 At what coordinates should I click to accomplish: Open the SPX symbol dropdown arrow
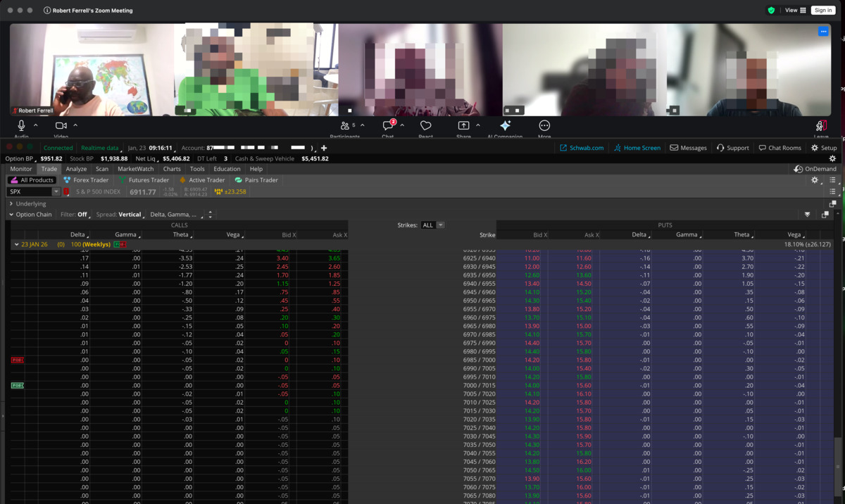(56, 192)
